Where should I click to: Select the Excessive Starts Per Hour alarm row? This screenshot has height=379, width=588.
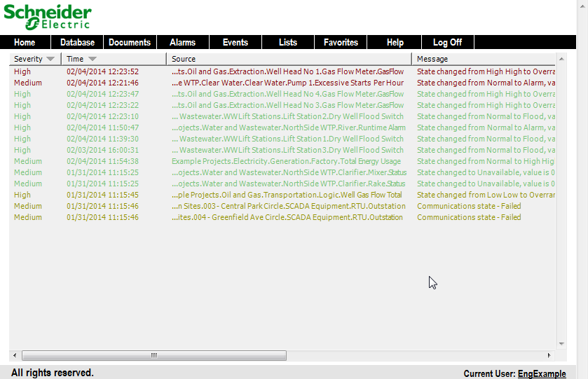(x=287, y=83)
